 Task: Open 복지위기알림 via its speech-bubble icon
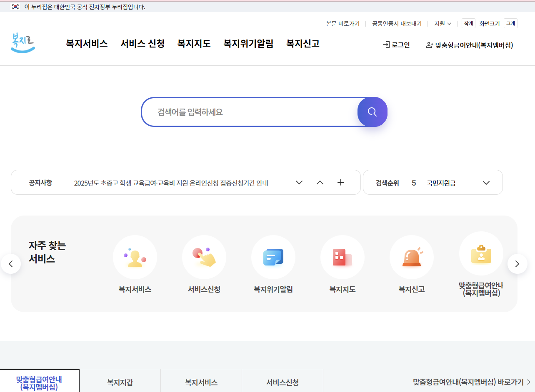273,257
